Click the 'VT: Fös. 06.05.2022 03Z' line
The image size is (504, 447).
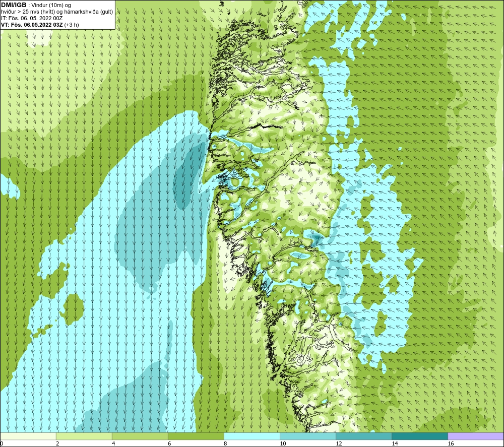(x=32, y=25)
